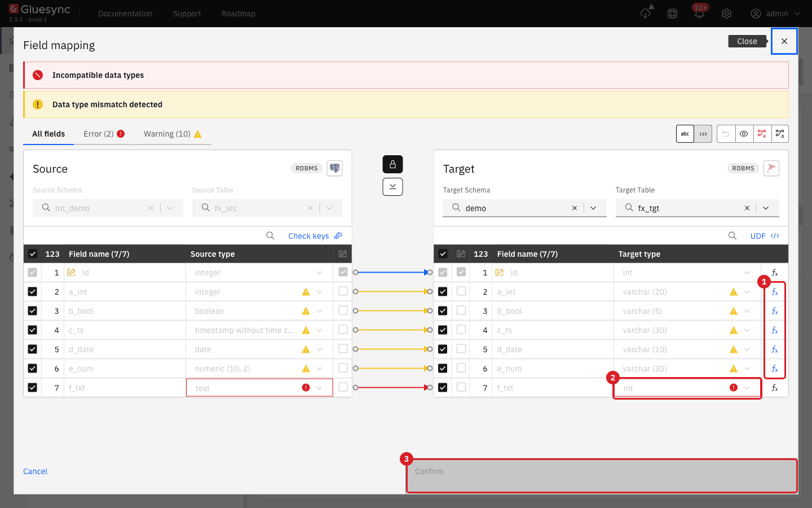The image size is (812, 508).
Task: Toggle the source select-all header checkbox
Action: coord(33,254)
